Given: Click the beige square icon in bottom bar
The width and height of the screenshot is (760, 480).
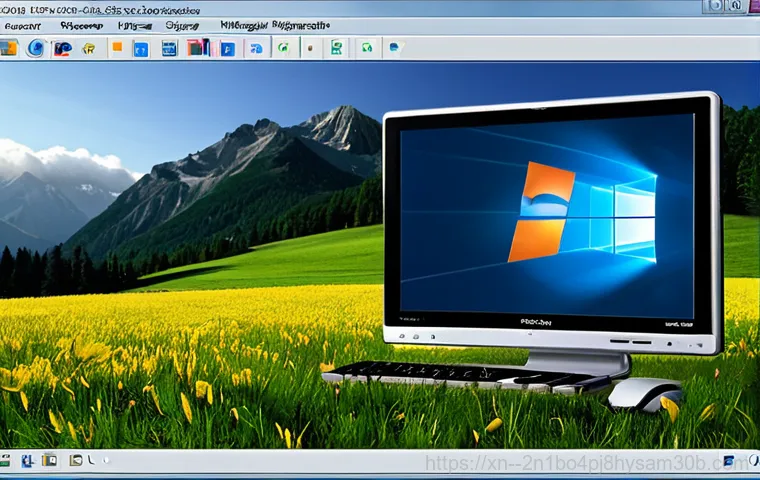Looking at the screenshot, I should [76, 460].
